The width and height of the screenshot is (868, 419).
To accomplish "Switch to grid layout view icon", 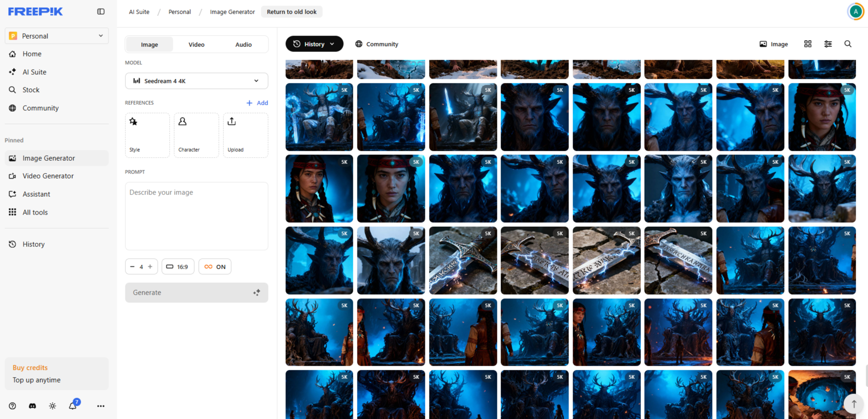I will click(808, 44).
